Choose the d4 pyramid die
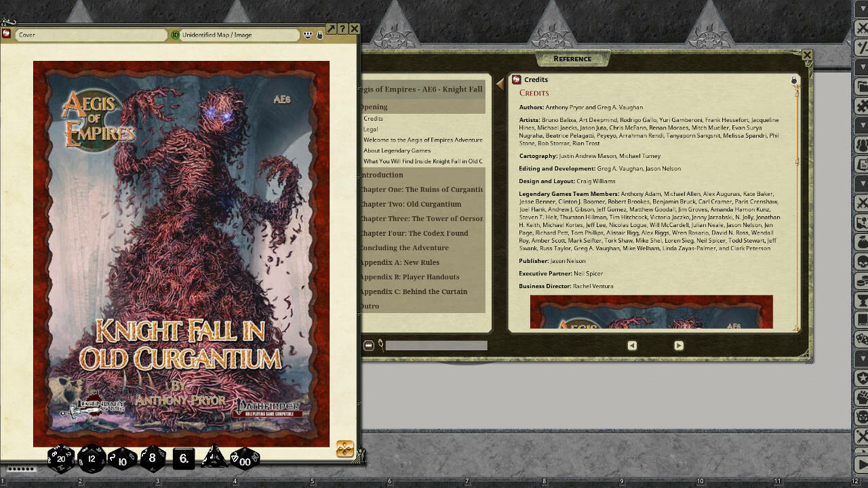Screen dimensions: 868x488 (x=214, y=459)
